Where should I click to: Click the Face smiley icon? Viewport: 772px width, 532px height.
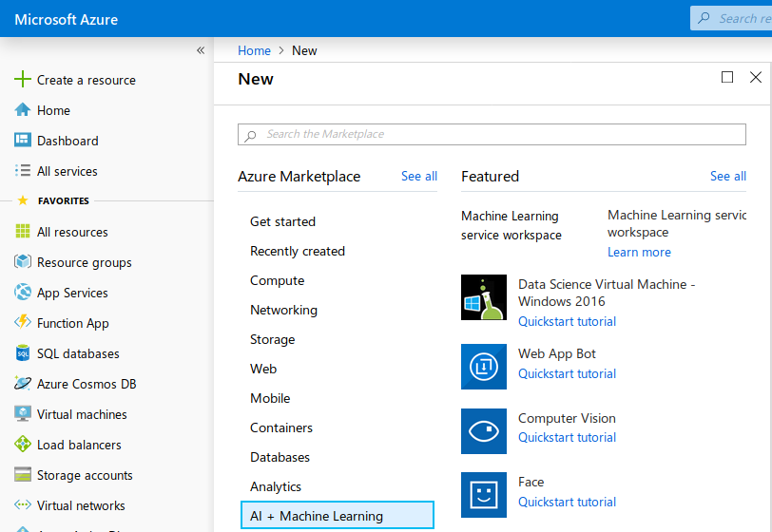click(x=484, y=495)
